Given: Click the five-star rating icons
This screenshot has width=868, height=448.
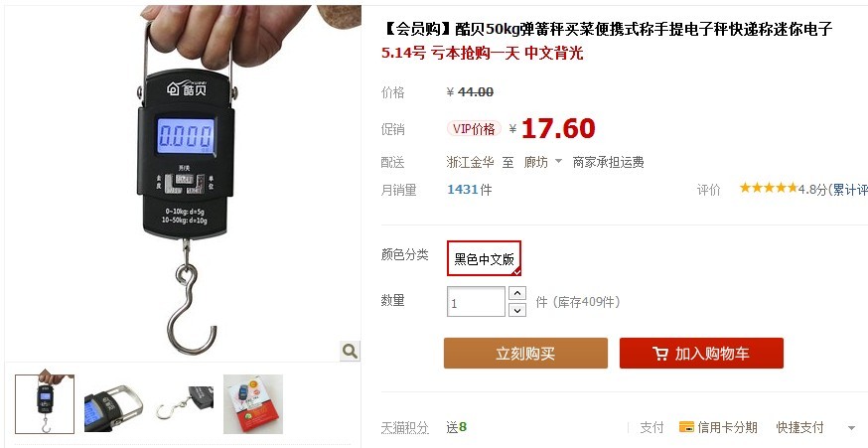Looking at the screenshot, I should point(769,188).
